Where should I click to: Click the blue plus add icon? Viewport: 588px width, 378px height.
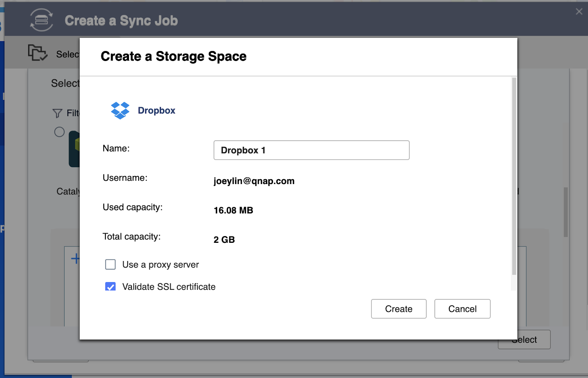tap(75, 259)
